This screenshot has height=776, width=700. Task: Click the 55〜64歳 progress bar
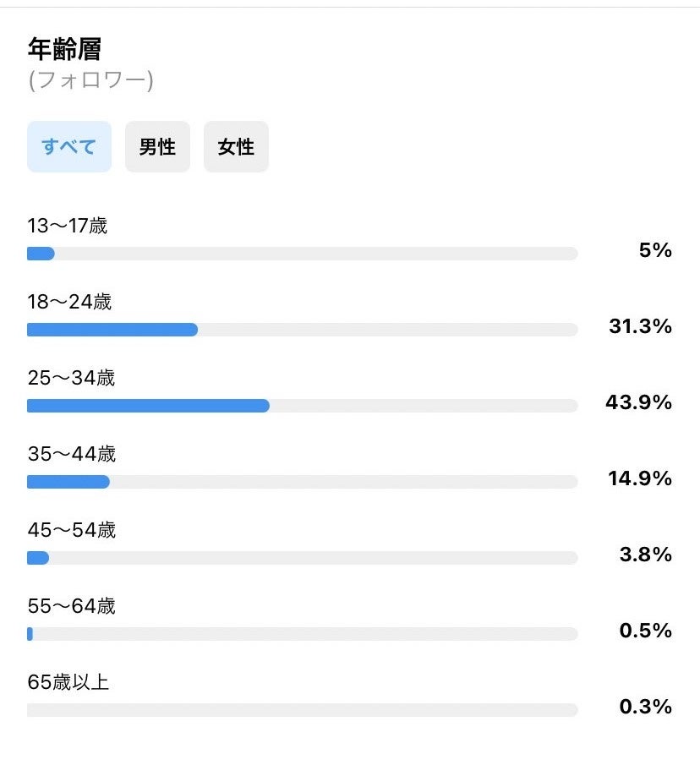[302, 634]
